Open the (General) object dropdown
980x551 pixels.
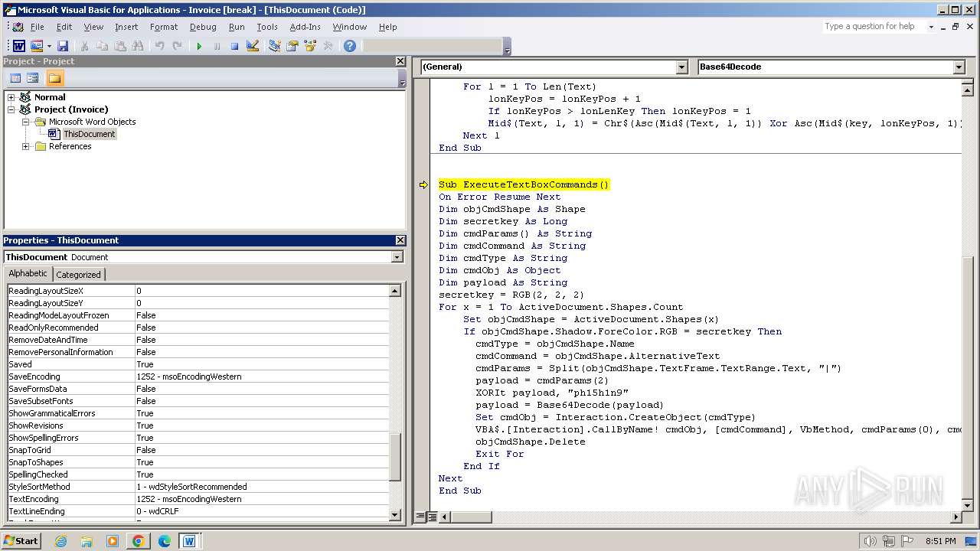coord(681,67)
